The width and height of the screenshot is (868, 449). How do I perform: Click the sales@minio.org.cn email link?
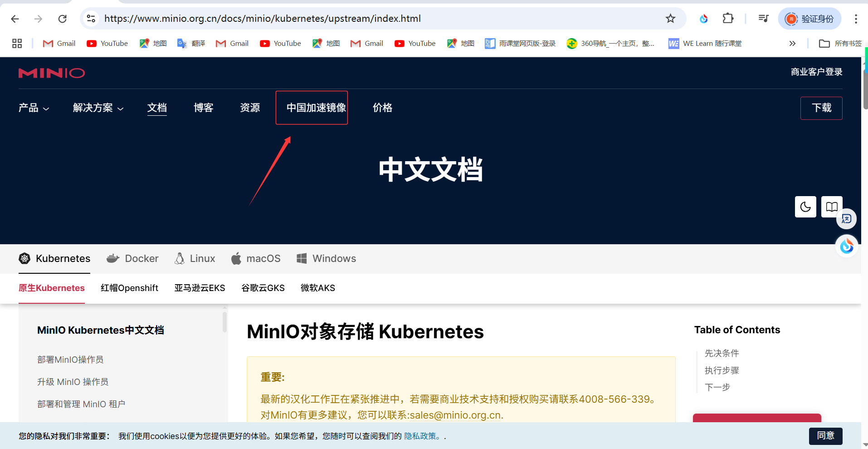455,415
